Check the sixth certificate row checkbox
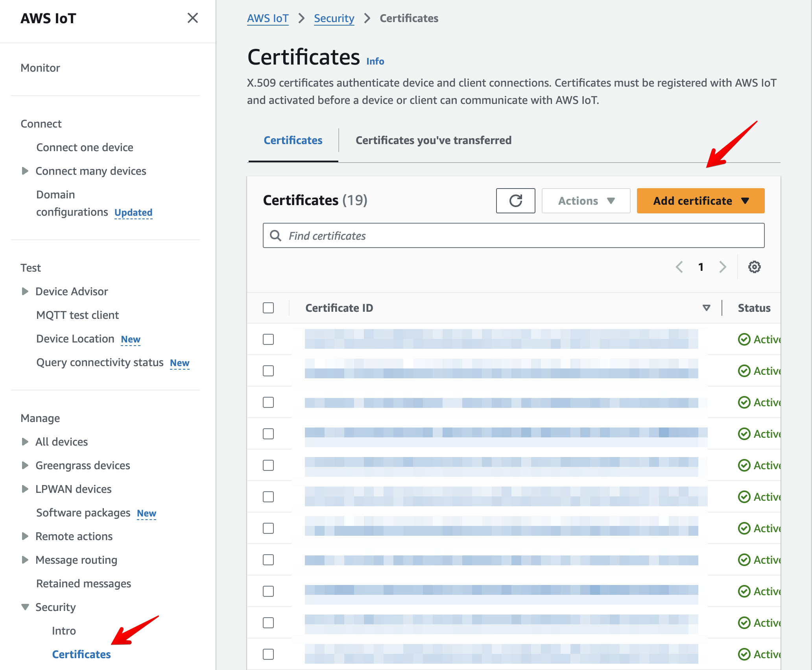The width and height of the screenshot is (812, 670). pyautogui.click(x=268, y=497)
